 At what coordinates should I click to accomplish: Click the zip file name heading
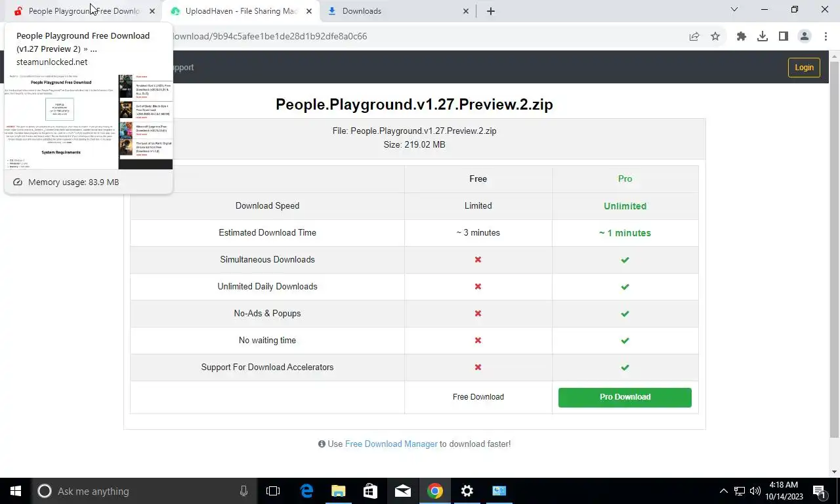coord(414,104)
